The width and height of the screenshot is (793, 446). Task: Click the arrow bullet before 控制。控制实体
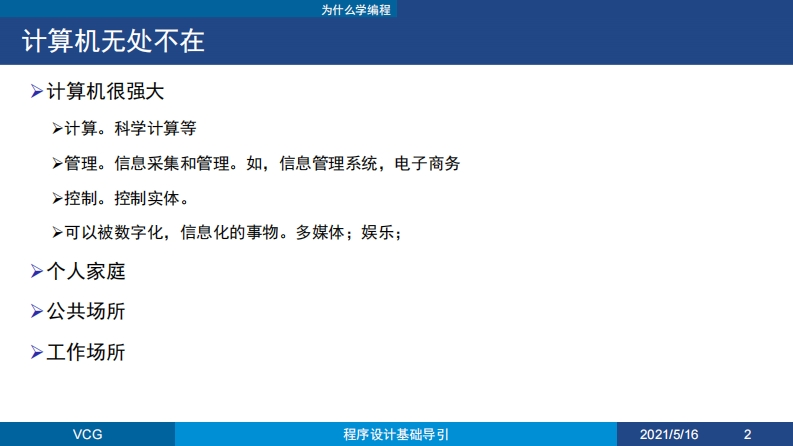tap(57, 197)
